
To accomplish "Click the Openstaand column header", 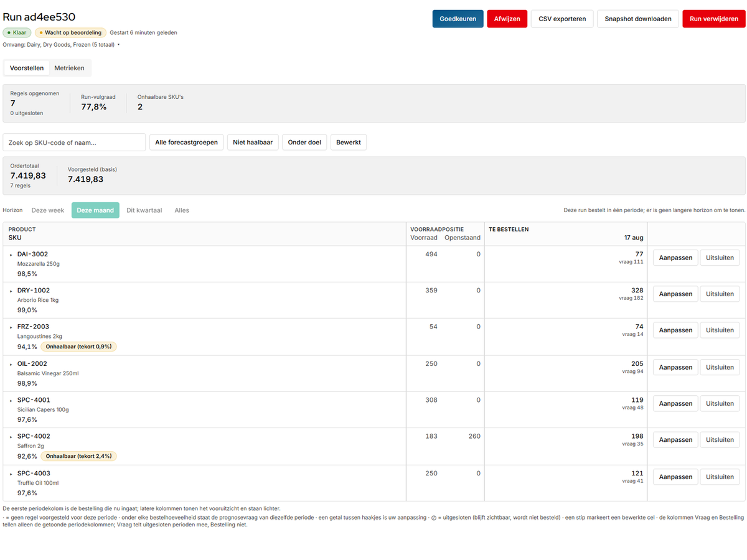I will pos(463,238).
